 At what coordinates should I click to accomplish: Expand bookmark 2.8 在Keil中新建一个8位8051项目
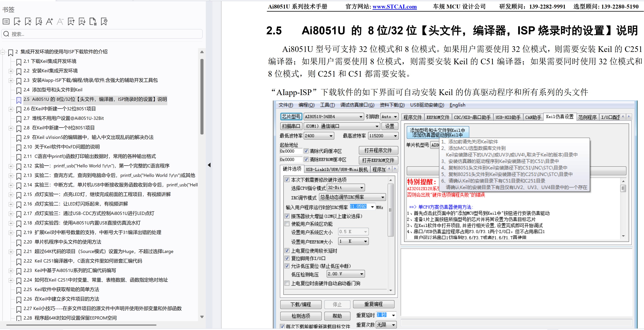tap(11, 128)
